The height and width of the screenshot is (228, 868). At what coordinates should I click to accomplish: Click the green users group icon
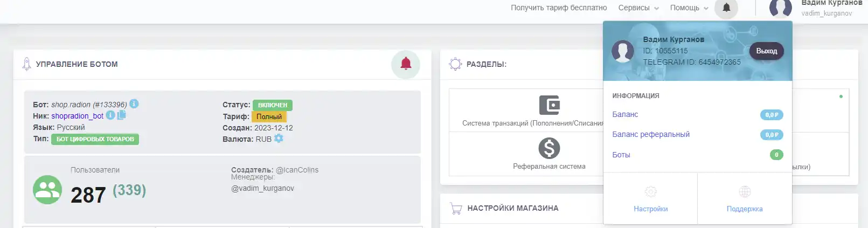pyautogui.click(x=47, y=190)
